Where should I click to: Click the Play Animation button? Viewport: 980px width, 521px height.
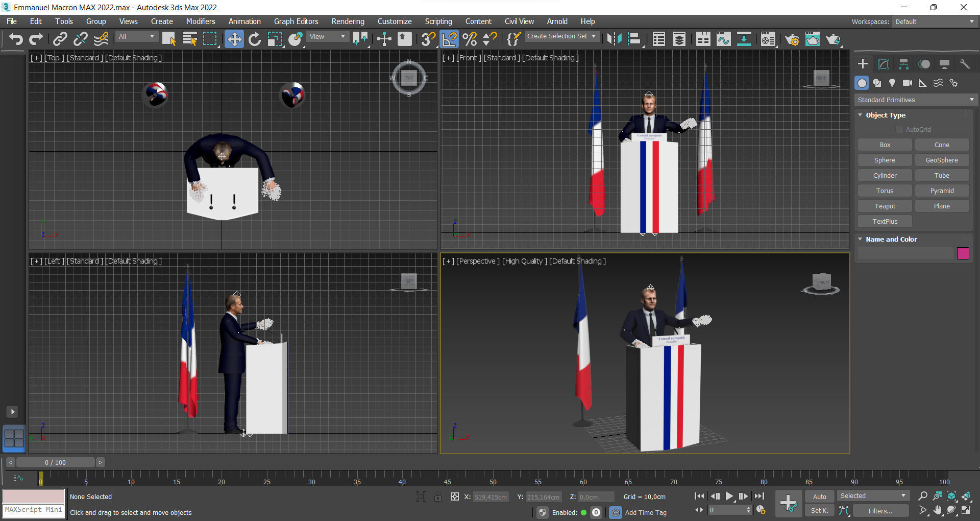point(729,496)
